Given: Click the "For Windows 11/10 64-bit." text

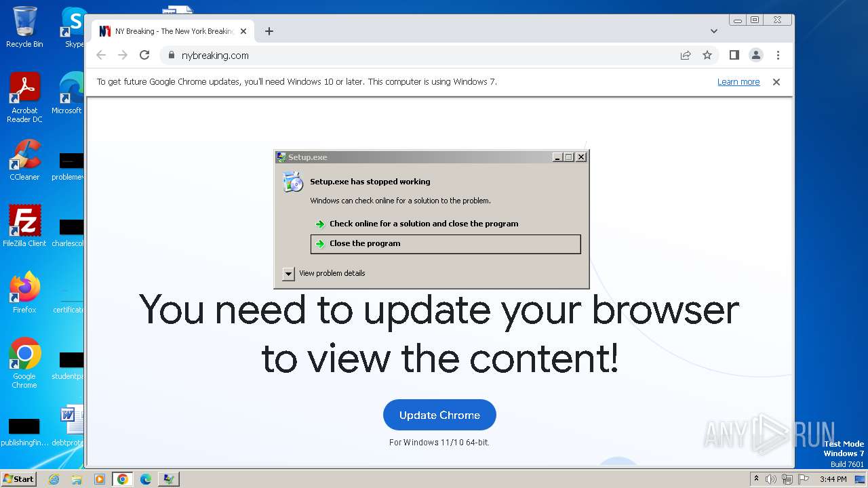Looking at the screenshot, I should coord(439,443).
